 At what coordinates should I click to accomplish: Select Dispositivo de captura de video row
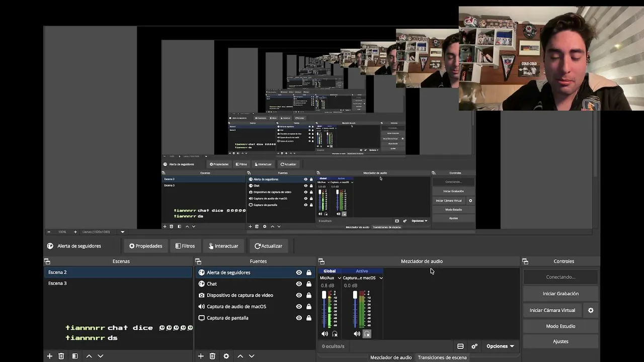click(x=254, y=295)
